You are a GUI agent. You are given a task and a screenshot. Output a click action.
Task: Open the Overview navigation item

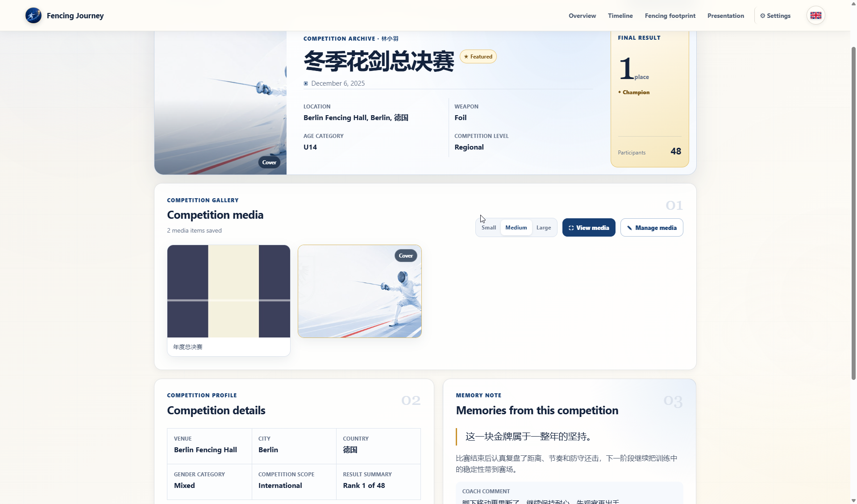tap(582, 16)
